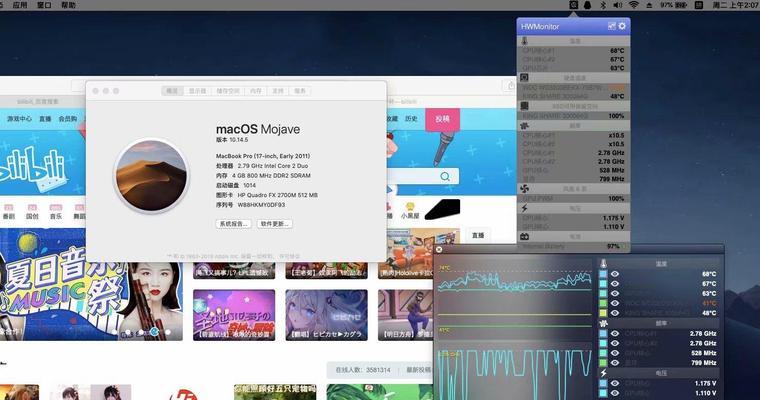This screenshot has height=400, width=760.
Task: Open Wi-Fi menu bar icon
Action: tap(634, 5)
